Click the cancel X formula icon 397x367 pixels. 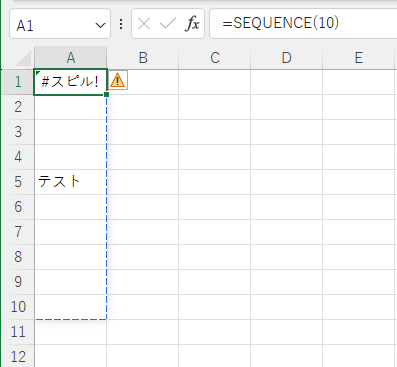tap(144, 24)
